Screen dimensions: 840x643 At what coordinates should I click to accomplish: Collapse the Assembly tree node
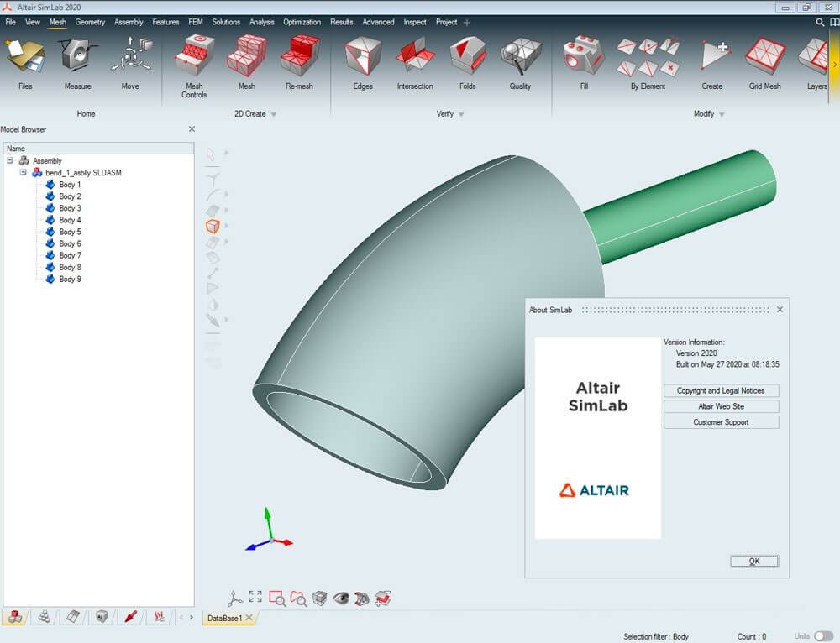click(10, 160)
